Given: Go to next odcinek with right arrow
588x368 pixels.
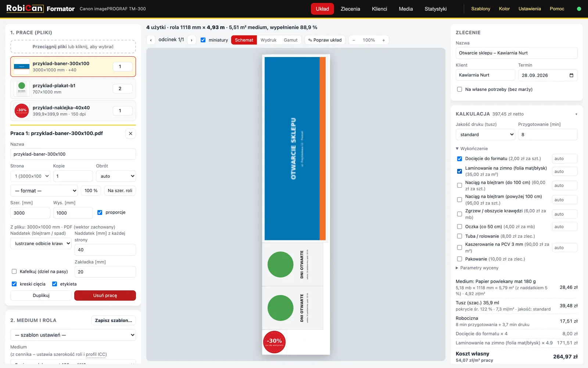Looking at the screenshot, I should pyautogui.click(x=191, y=40).
